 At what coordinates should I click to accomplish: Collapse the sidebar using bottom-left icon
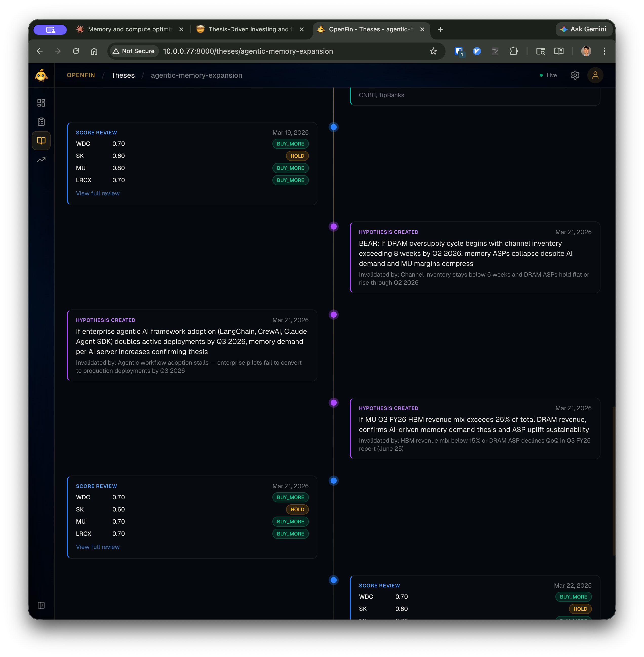(41, 605)
